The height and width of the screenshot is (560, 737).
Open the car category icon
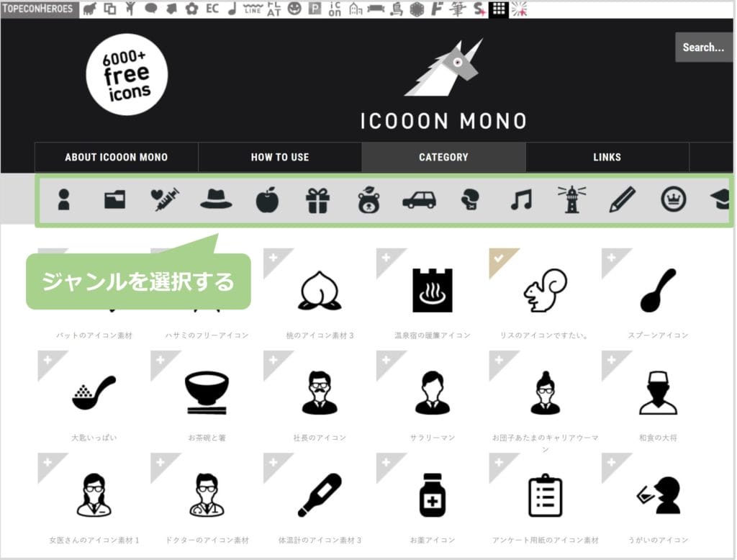click(420, 200)
